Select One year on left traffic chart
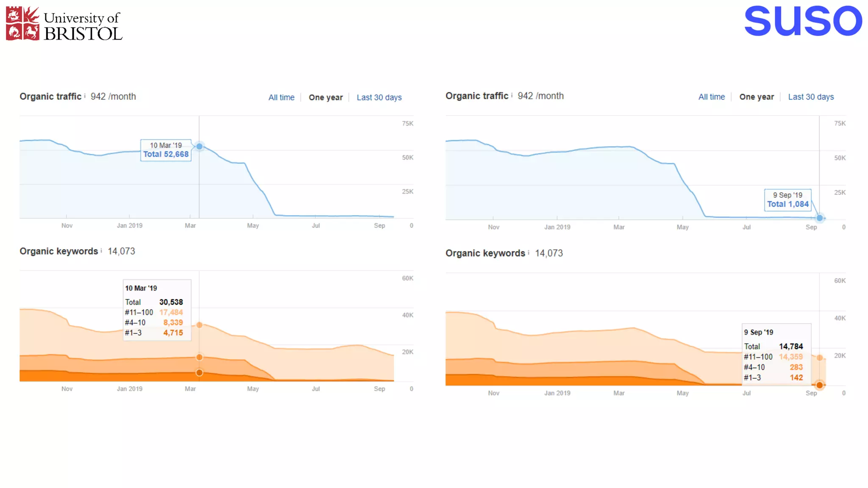This screenshot has width=868, height=488. [325, 97]
